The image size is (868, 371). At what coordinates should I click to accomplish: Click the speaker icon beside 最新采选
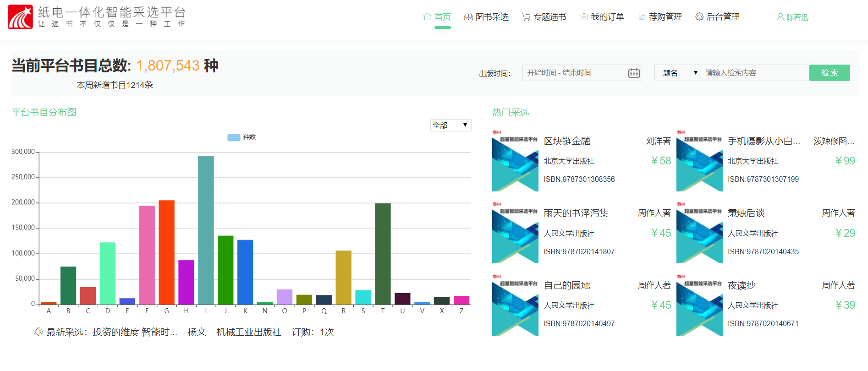point(38,332)
